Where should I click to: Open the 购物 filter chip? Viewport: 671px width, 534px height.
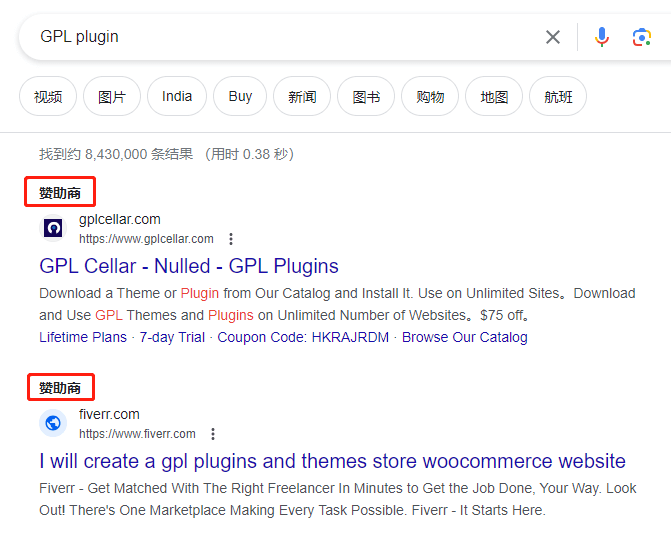point(430,97)
